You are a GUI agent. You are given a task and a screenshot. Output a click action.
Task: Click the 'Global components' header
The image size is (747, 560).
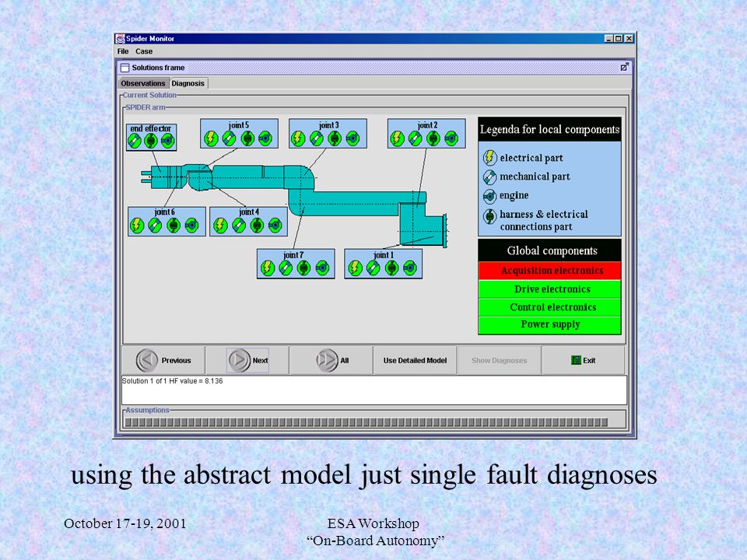click(550, 250)
